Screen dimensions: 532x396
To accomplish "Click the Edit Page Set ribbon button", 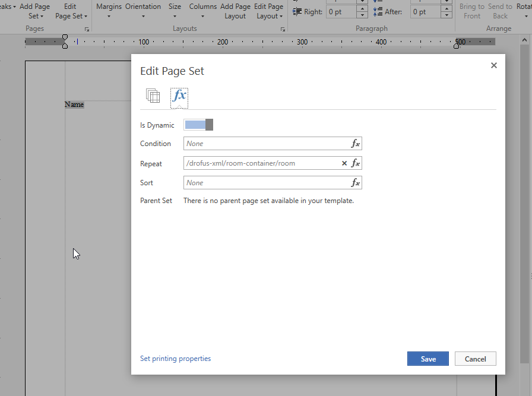I will (x=71, y=11).
